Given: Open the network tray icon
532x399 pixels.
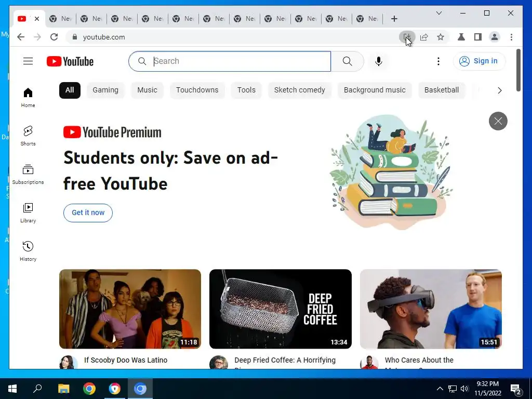Looking at the screenshot, I should pyautogui.click(x=453, y=389).
